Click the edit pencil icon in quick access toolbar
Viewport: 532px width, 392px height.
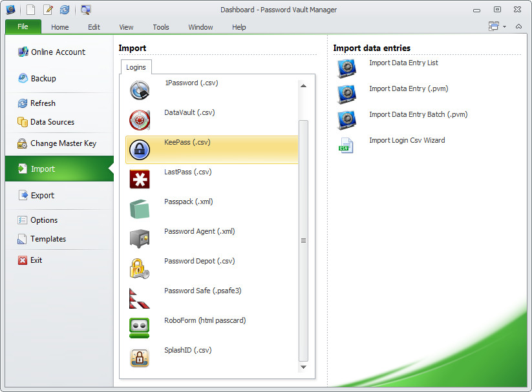(x=48, y=10)
